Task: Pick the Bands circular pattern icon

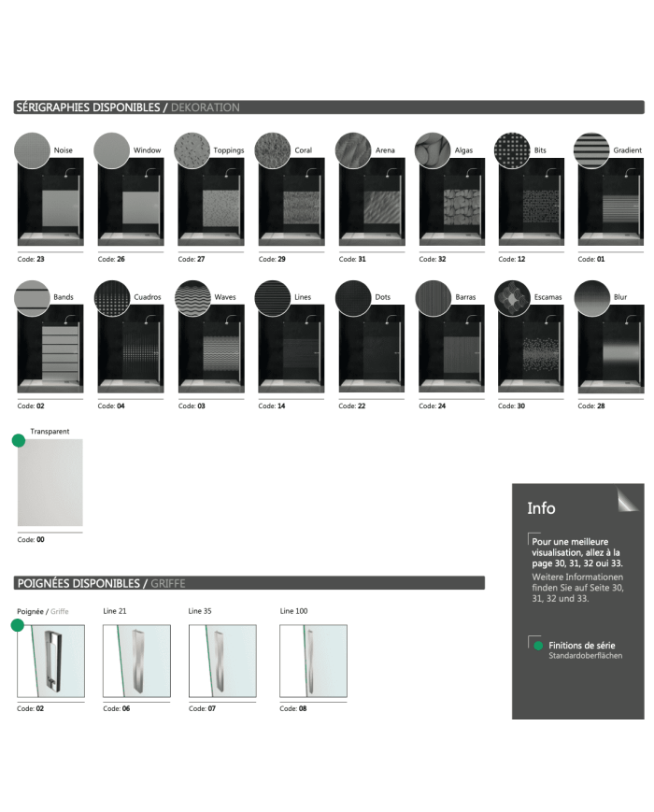Action: pyautogui.click(x=33, y=296)
